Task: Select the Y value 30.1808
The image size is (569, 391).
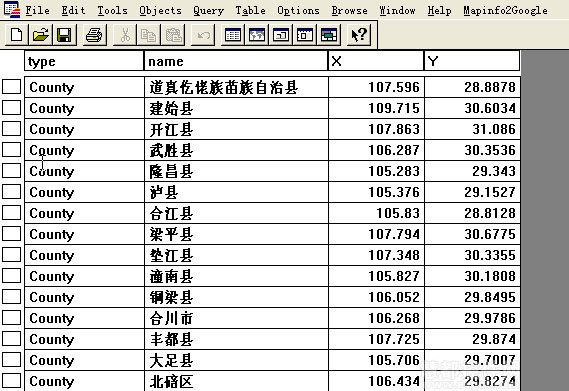Action: pos(472,277)
